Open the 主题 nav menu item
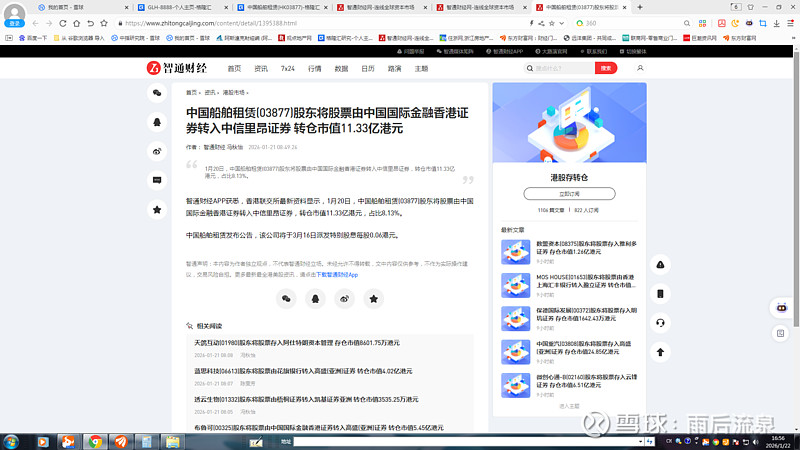Screen dimensions: 800x450 click(421, 68)
